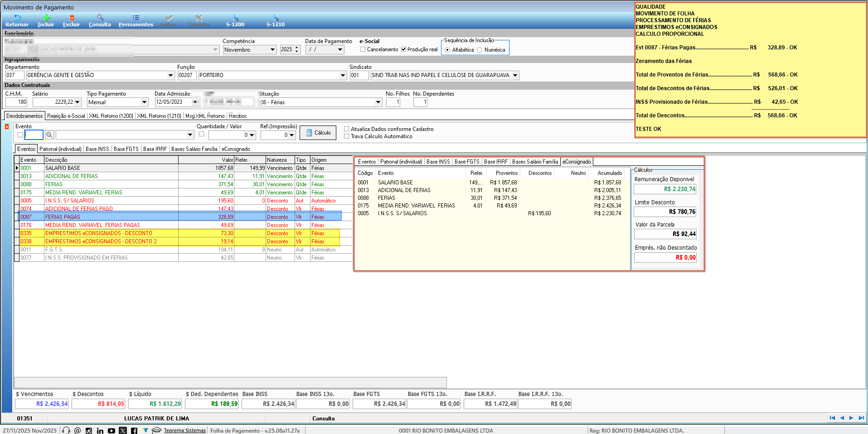Image resolution: width=868 pixels, height=434 pixels.
Task: Open the Consulta magnifier tool
Action: click(x=100, y=18)
